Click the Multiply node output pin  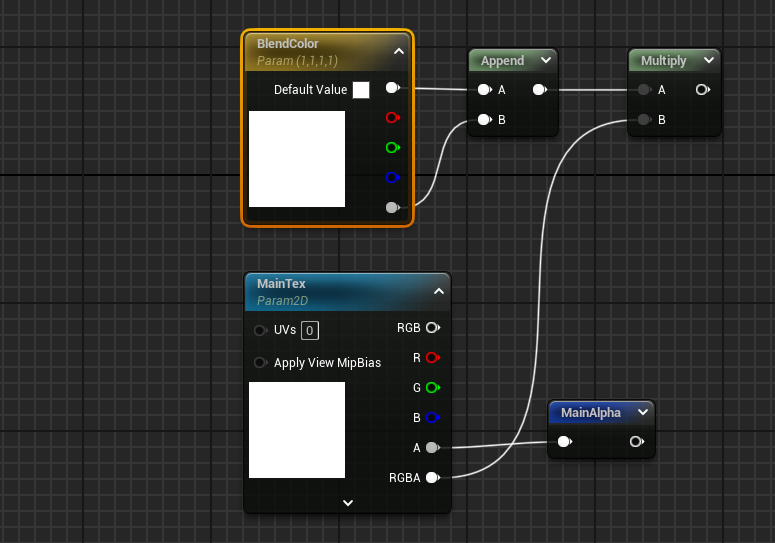[703, 90]
